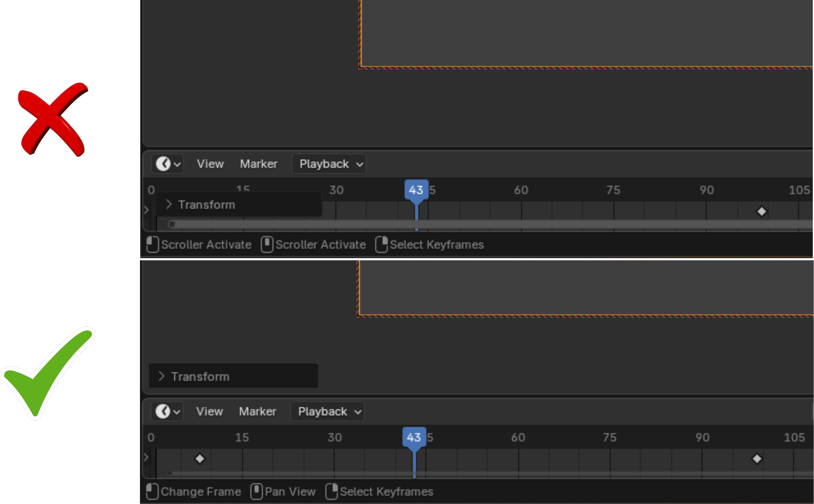Open the View menu in the bottom timeline

coord(209,411)
